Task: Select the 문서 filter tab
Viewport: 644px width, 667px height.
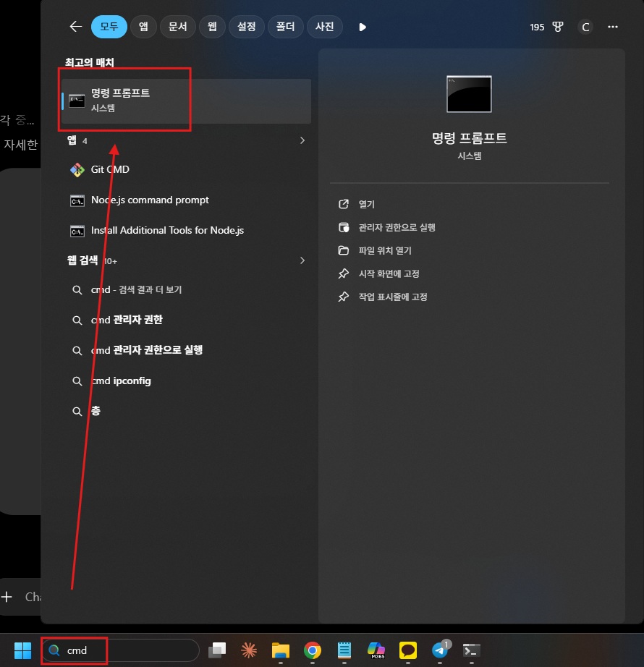Action: click(x=178, y=27)
